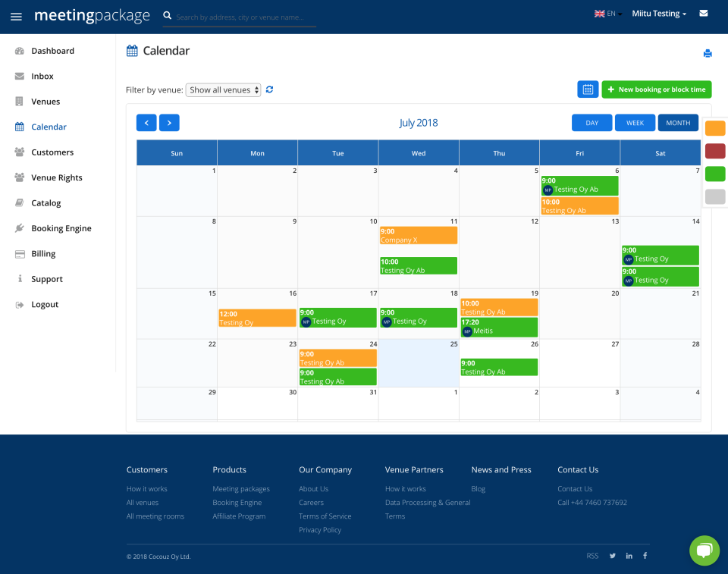Open Billing in sidebar

pyautogui.click(x=43, y=253)
